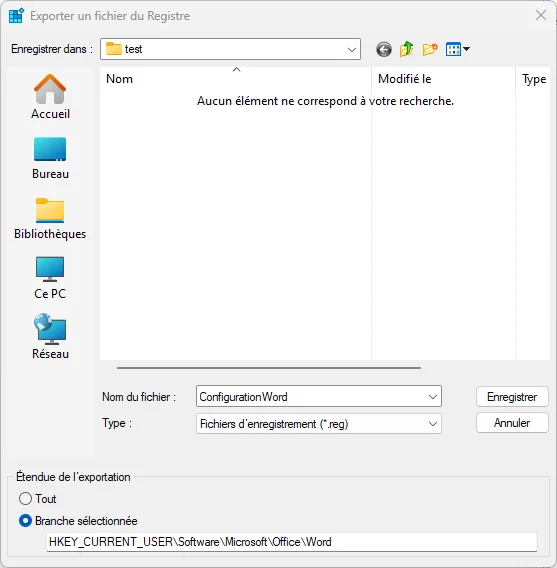
Task: Sort by the Type column header
Action: (533, 79)
